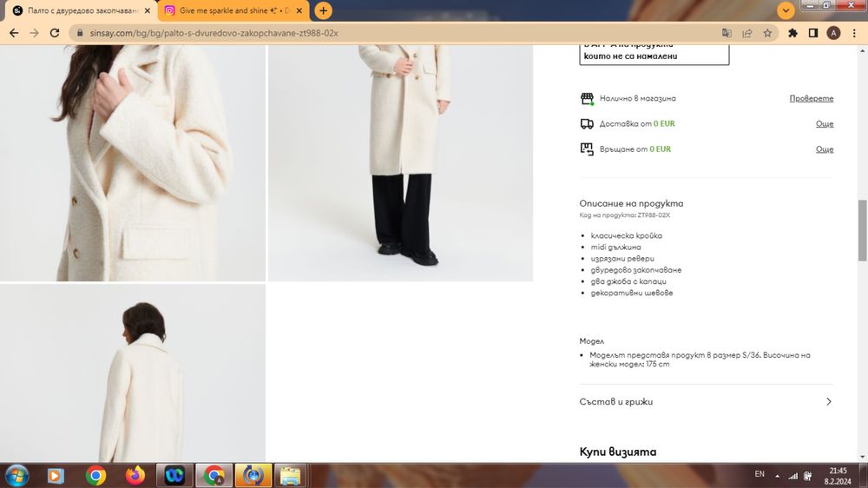Image resolution: width=868 pixels, height=488 pixels.
Task: Click the page vertical scrollbar thumb
Action: 862,230
